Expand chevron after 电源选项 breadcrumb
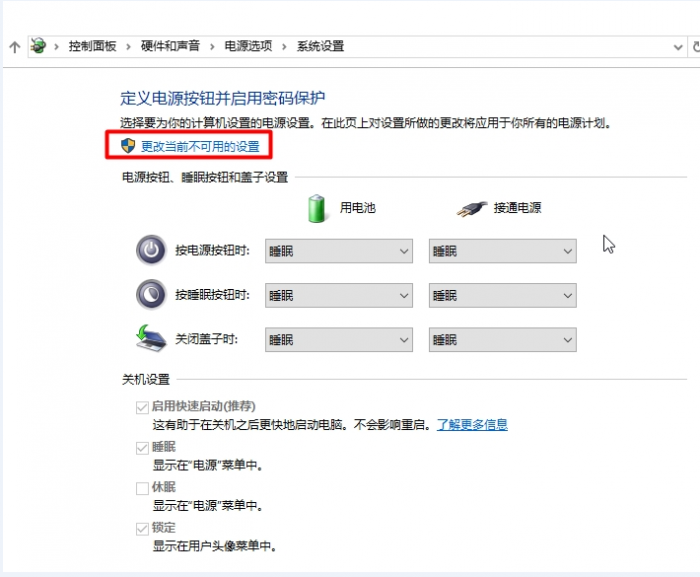 tap(284, 46)
